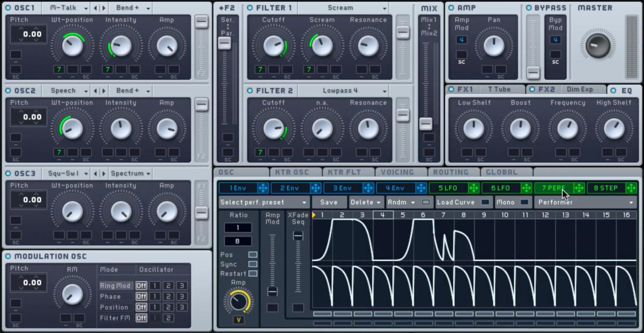
Task: Click the Master volume knob
Action: [x=598, y=46]
